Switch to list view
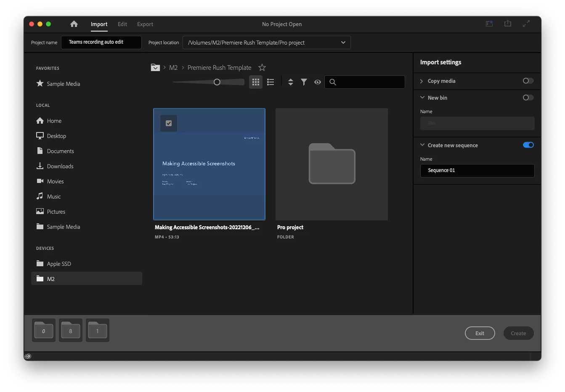The width and height of the screenshot is (565, 392). point(271,82)
